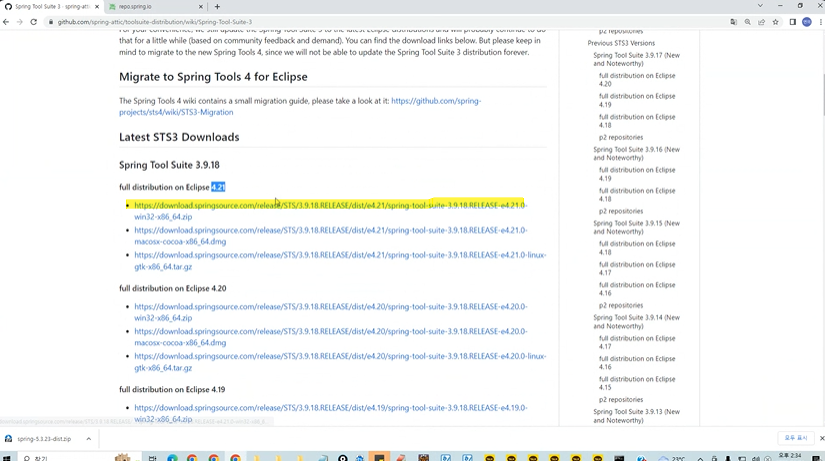825x461 pixels.
Task: Open Eclipse 4.17 distribution under STS 3.9.15
Action: pyautogui.click(x=637, y=268)
